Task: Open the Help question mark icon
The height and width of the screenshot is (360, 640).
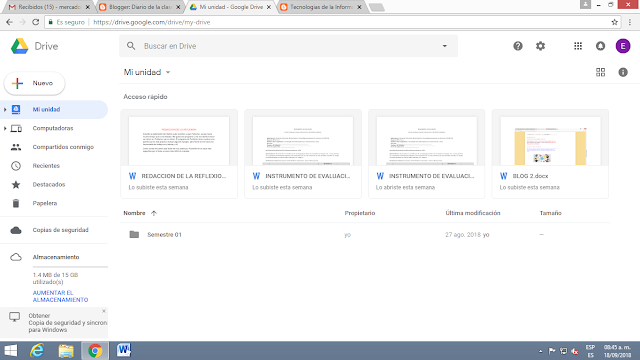Action: coord(518,46)
